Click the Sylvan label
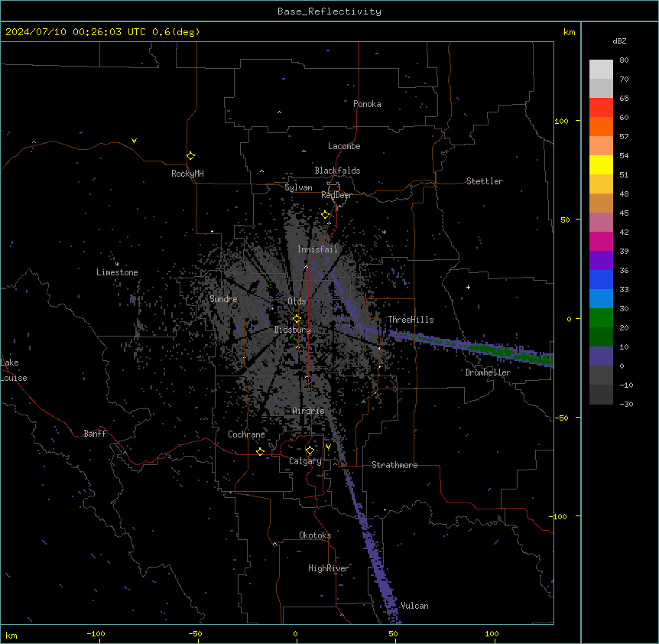The height and width of the screenshot is (644, 659). [298, 187]
